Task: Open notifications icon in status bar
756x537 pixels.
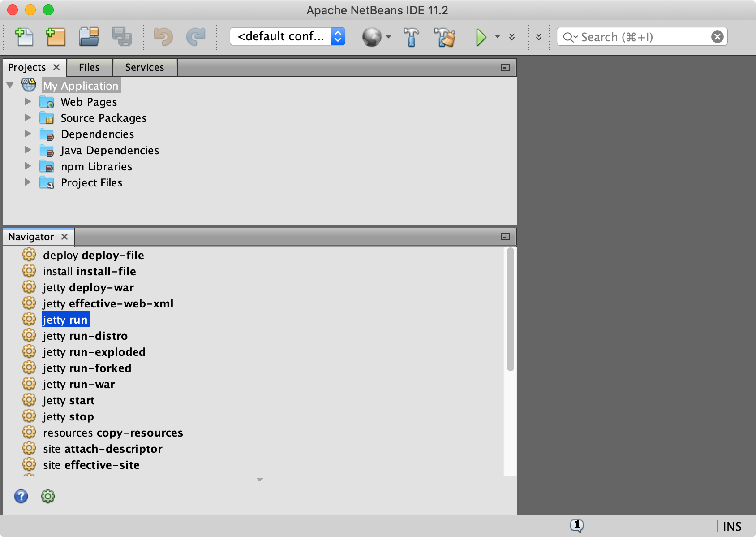Action: click(576, 525)
